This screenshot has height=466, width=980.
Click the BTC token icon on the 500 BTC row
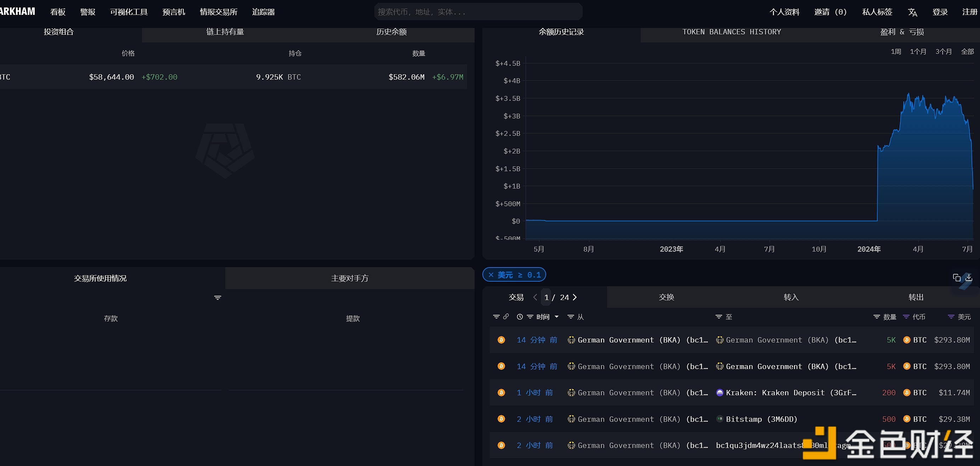click(907, 419)
